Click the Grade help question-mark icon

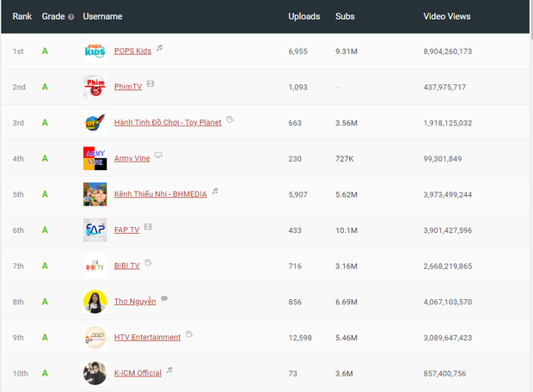[x=71, y=16]
